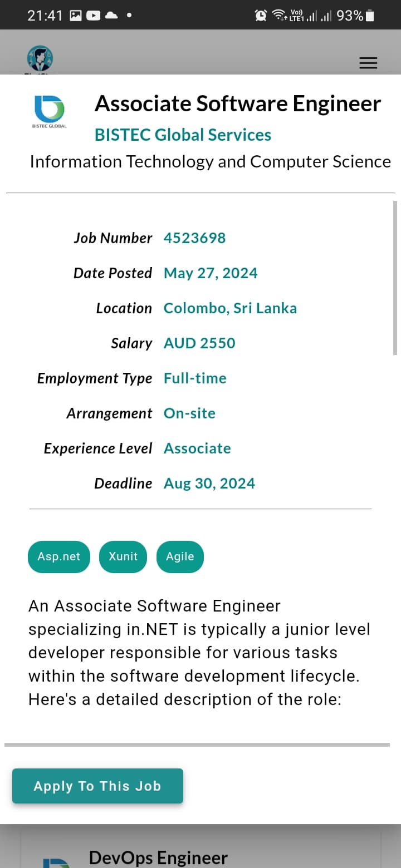Viewport: 401px width, 868px height.
Task: Select the Xunit skill tag
Action: (x=123, y=556)
